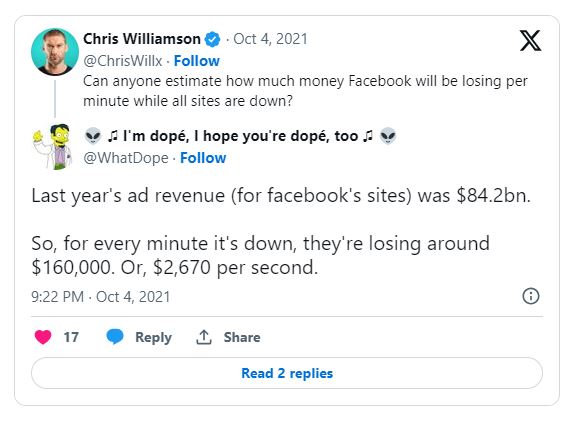Click the blue reply speech bubble icon
The height and width of the screenshot is (424, 578).
(115, 337)
